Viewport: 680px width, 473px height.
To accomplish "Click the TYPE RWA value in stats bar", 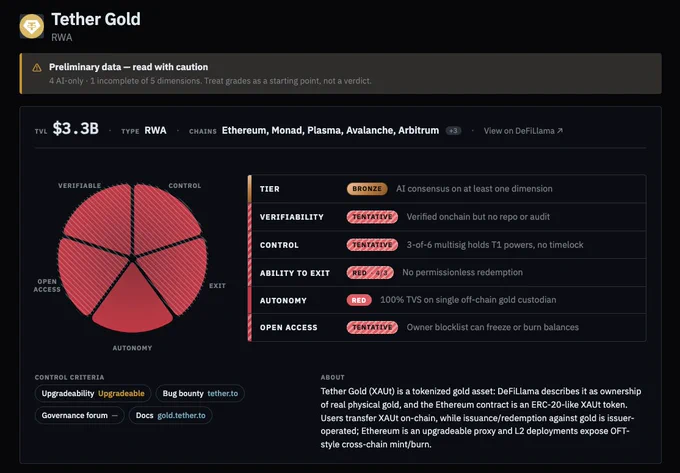I will point(155,130).
